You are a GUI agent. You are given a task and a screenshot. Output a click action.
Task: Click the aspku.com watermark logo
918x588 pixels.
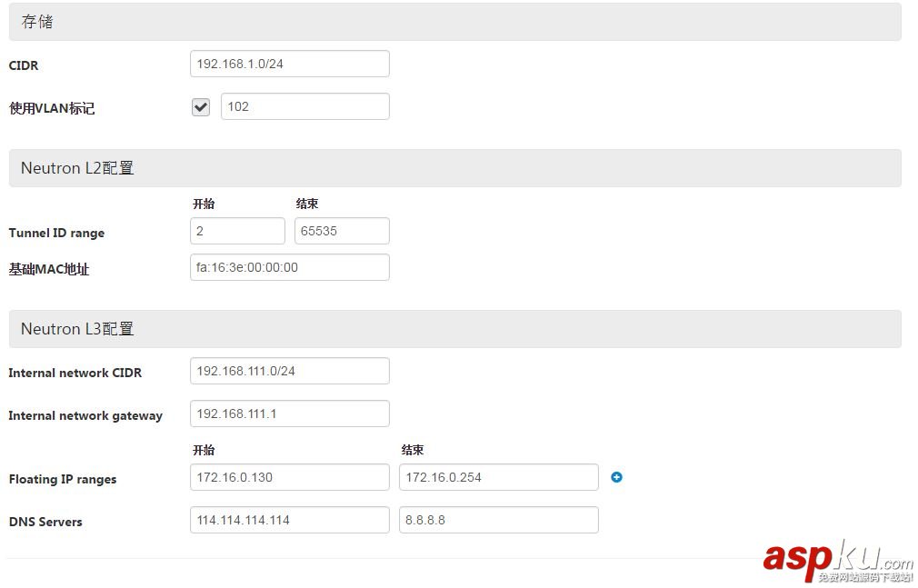(x=836, y=559)
